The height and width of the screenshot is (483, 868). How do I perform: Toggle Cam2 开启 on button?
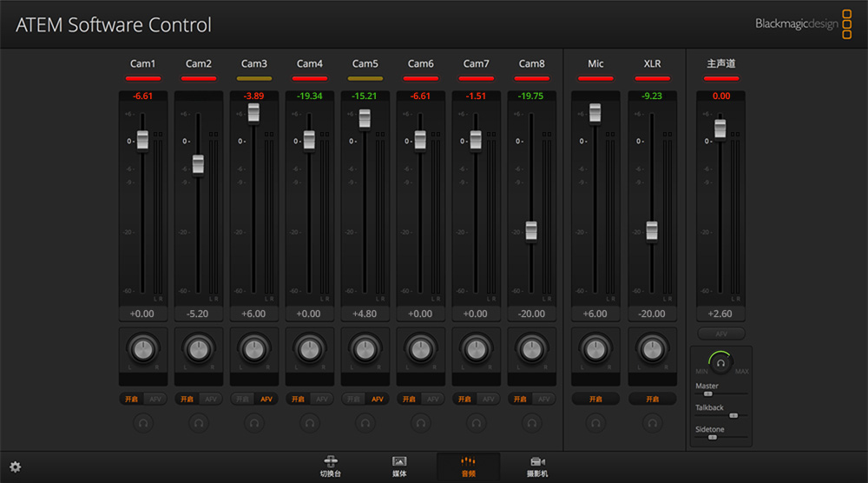tap(187, 399)
